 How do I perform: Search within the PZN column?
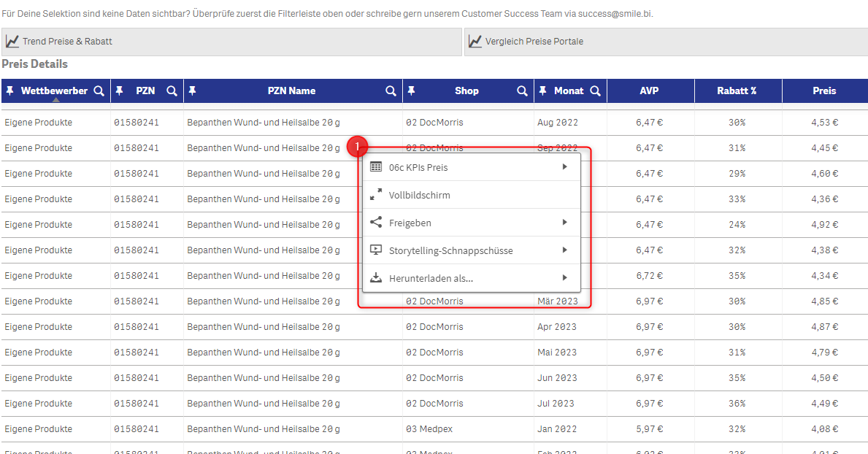point(172,91)
